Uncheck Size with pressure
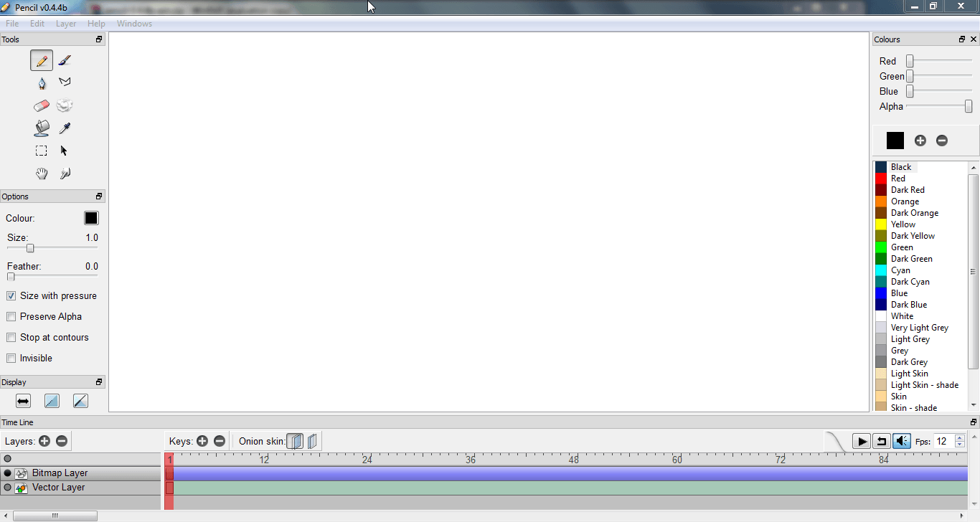Viewport: 980px width, 522px height. (11, 295)
